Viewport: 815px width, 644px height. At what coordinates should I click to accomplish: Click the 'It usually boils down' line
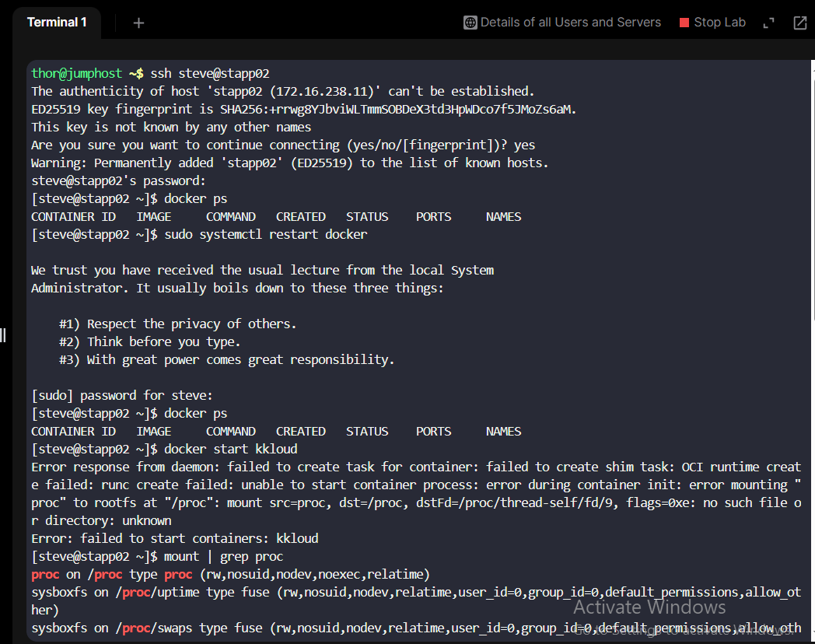click(x=237, y=288)
